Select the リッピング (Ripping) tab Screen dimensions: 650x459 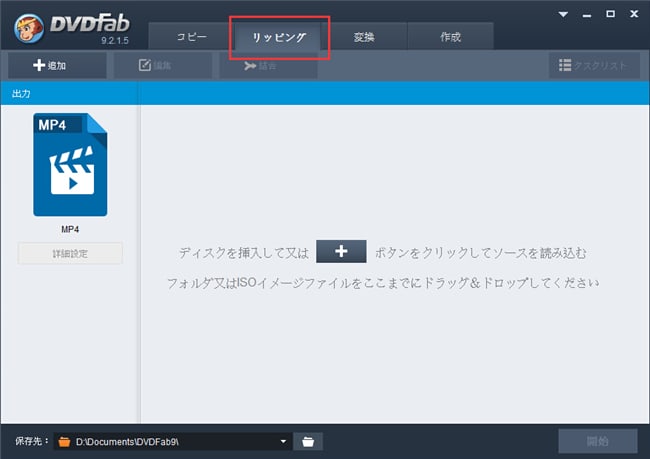279,37
